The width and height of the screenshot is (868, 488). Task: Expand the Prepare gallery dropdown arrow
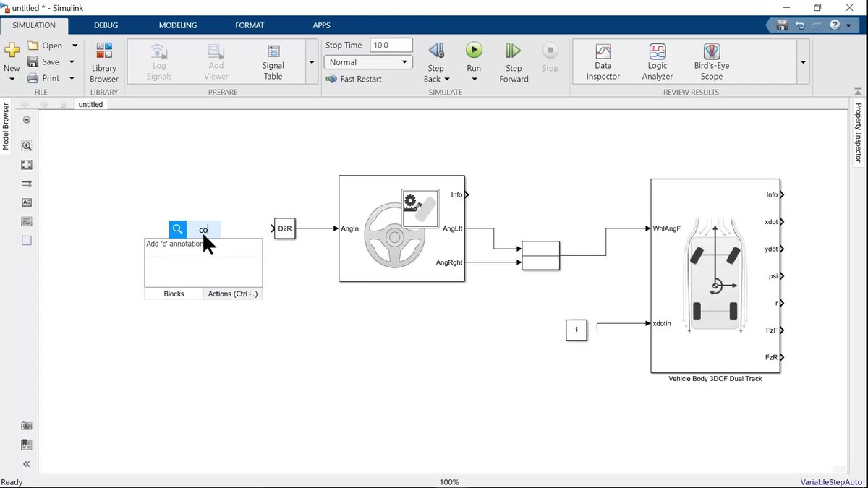click(x=312, y=62)
